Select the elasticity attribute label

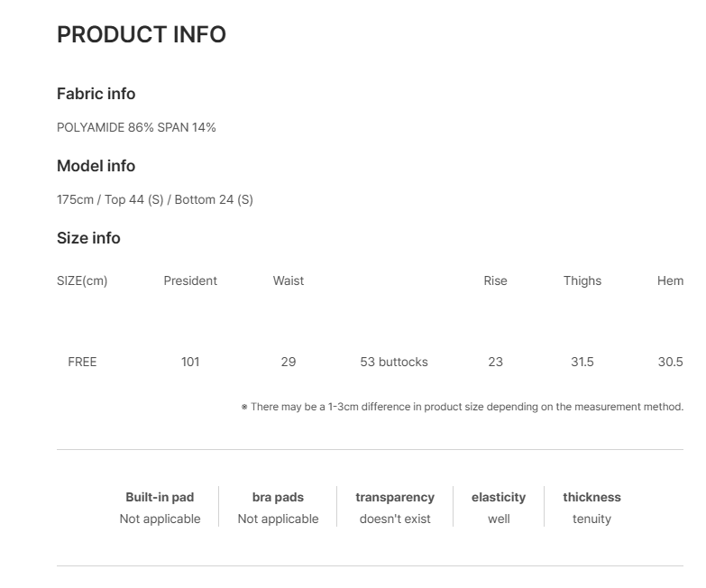click(499, 497)
